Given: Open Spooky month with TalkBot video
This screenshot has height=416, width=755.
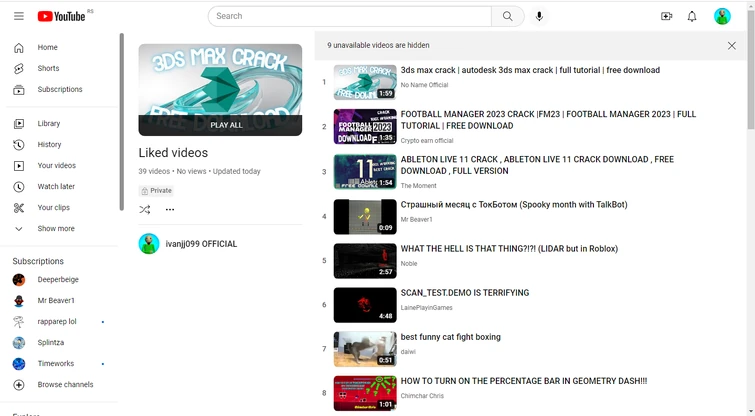Looking at the screenshot, I should click(x=514, y=205).
